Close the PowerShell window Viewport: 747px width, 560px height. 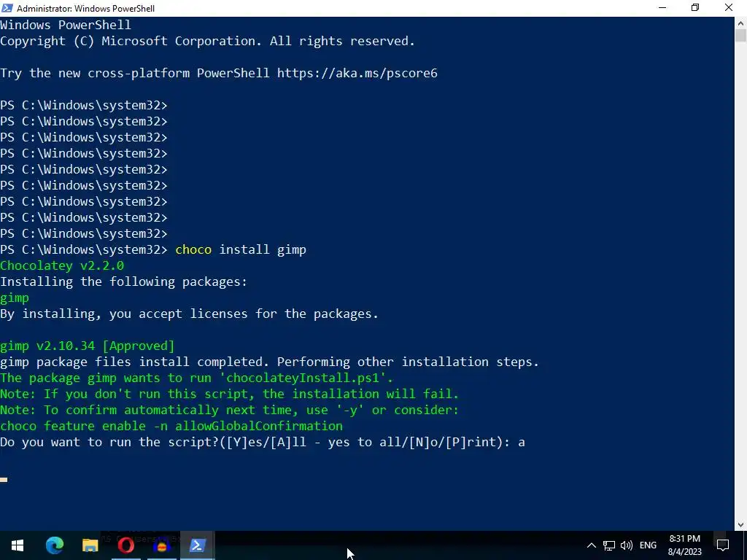729,8
